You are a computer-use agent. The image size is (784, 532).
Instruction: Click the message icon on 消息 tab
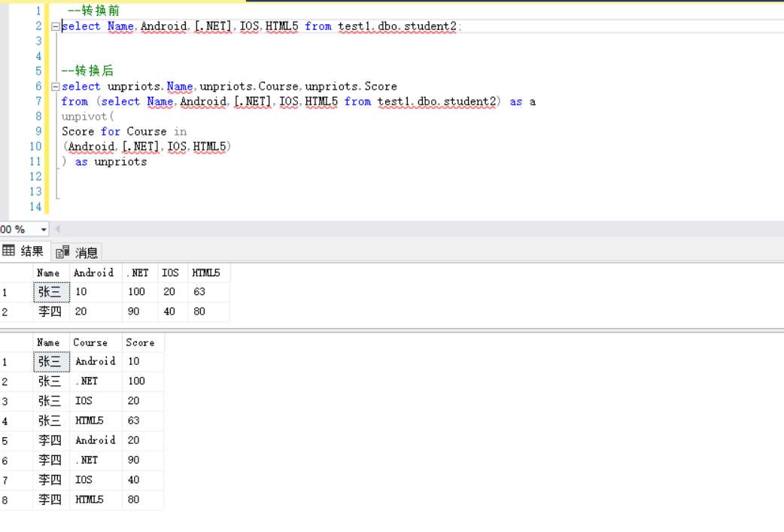[62, 252]
